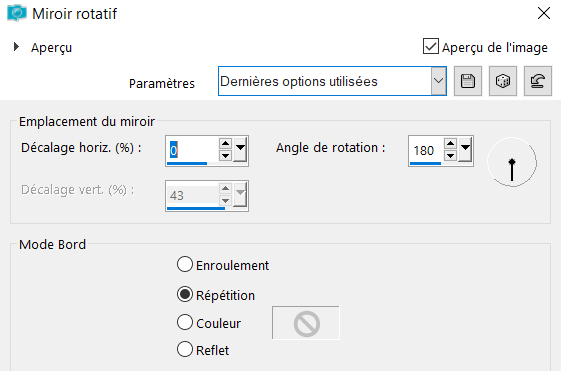The height and width of the screenshot is (371, 561).
Task: Decrease Angle de rotation with down arrow
Action: click(x=450, y=156)
